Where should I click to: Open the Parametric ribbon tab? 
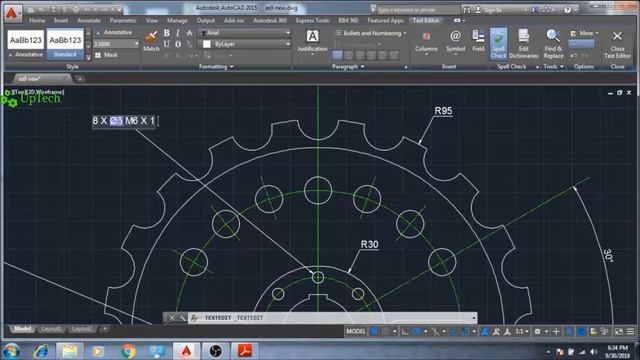[x=123, y=20]
